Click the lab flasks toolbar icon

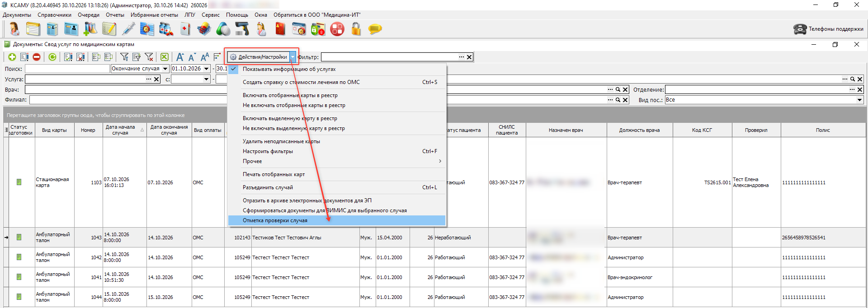[x=90, y=29]
